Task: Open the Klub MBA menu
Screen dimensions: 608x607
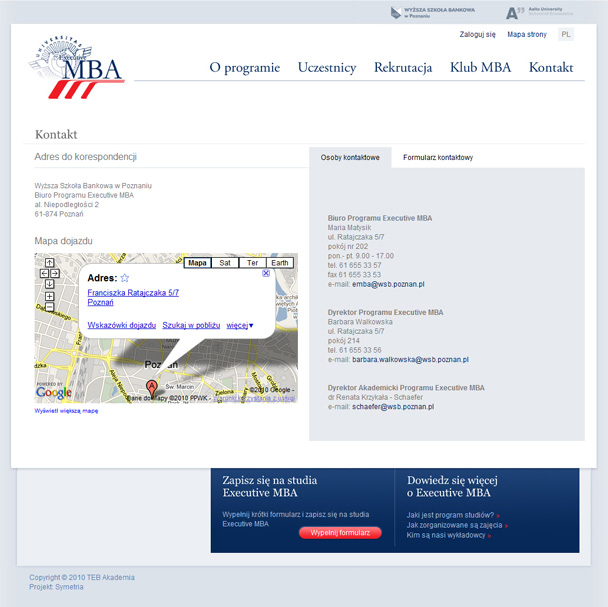Action: coord(480,67)
